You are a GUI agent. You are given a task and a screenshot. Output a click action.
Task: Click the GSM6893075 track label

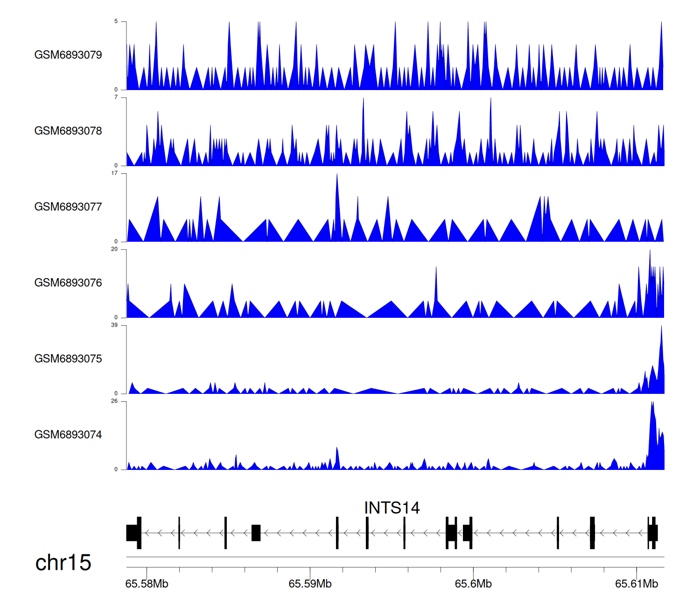68,359
